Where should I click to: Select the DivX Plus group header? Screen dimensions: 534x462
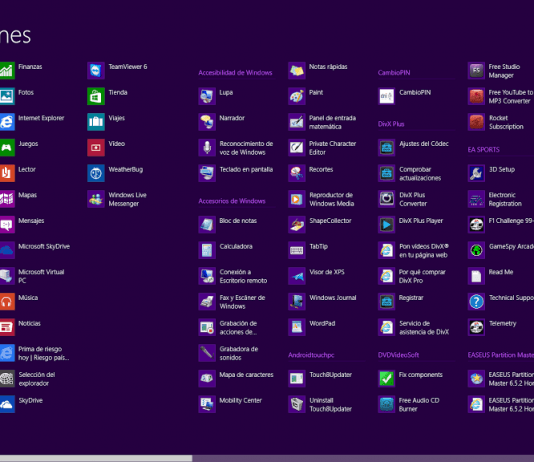pos(391,124)
